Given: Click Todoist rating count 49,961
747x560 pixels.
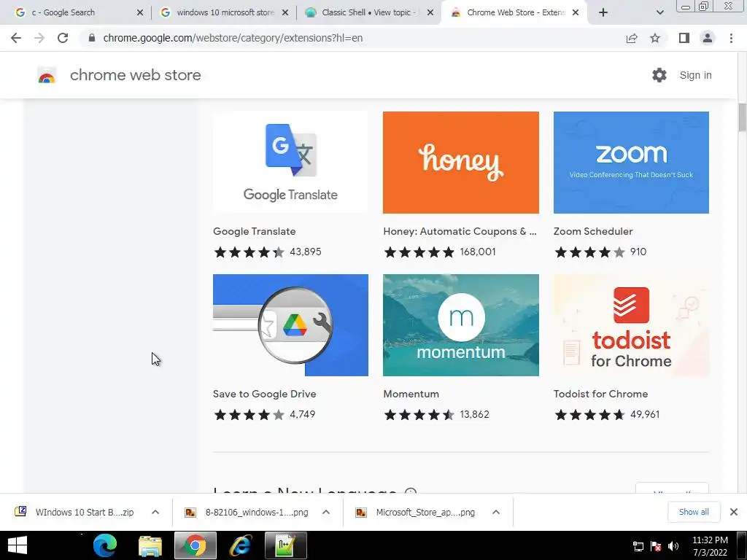Looking at the screenshot, I should (645, 414).
